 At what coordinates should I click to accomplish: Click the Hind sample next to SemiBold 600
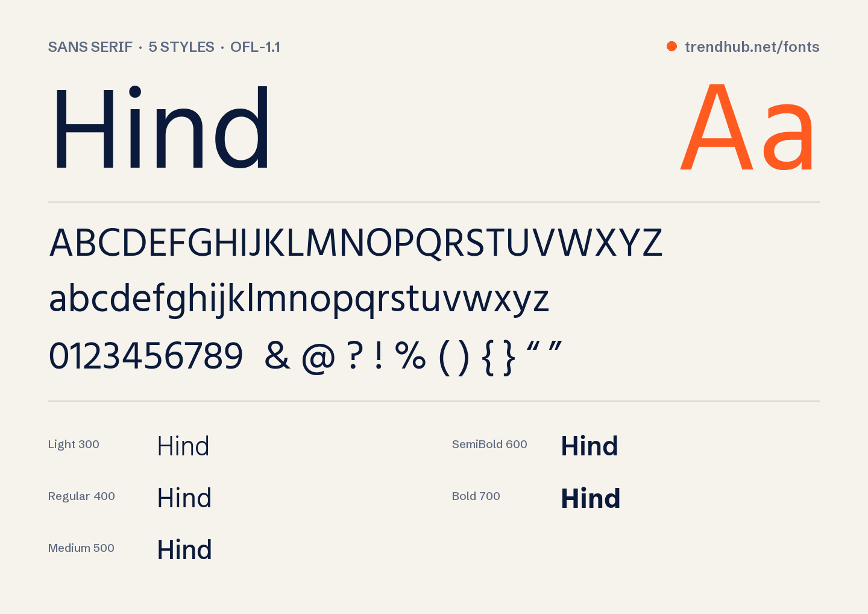pyautogui.click(x=590, y=447)
